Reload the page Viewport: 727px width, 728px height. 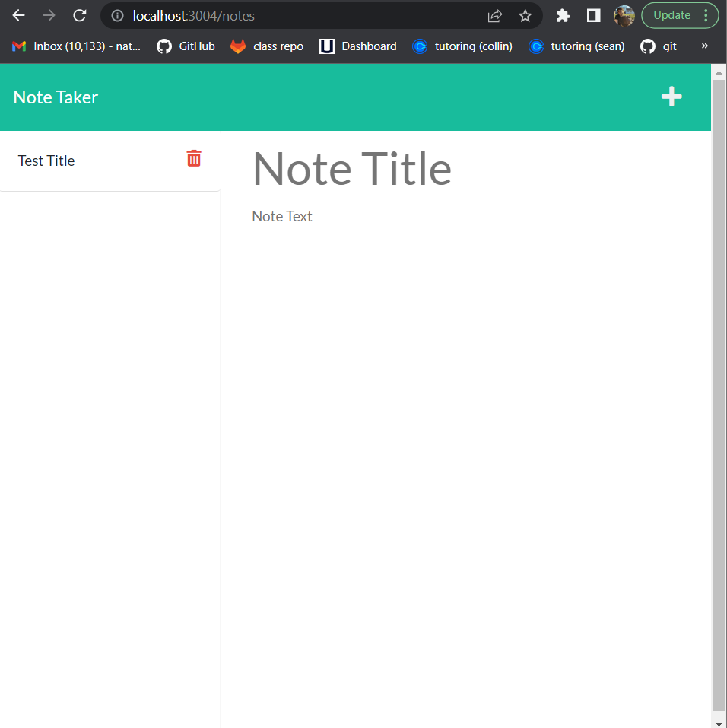78,15
